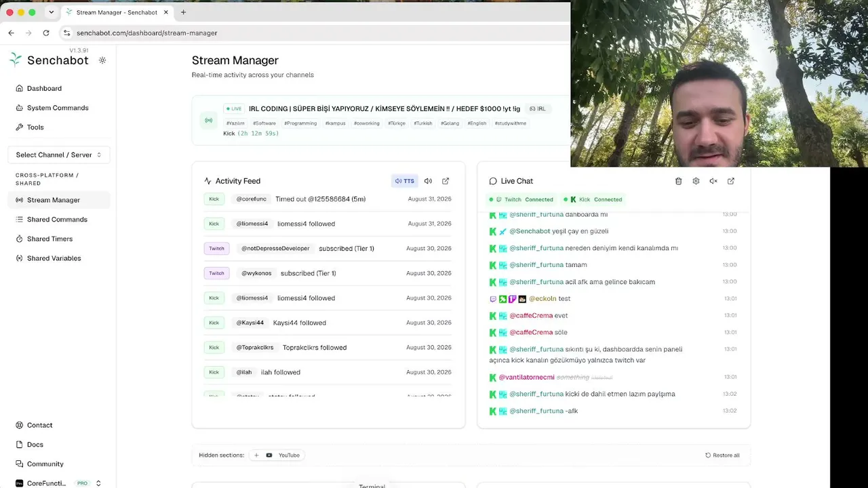Viewport: 868px width, 488px height.
Task: Click the Kick Connected status
Action: click(x=593, y=199)
